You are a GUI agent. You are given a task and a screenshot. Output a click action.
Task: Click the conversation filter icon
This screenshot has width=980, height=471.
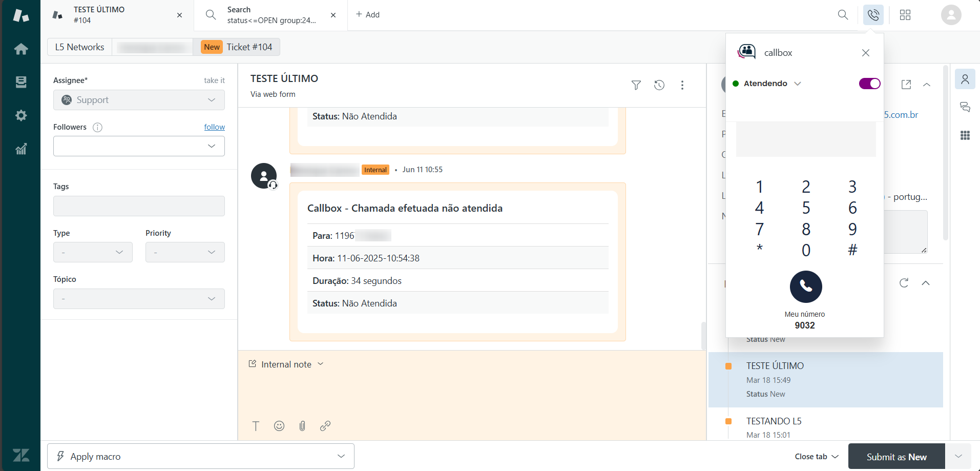[636, 85]
